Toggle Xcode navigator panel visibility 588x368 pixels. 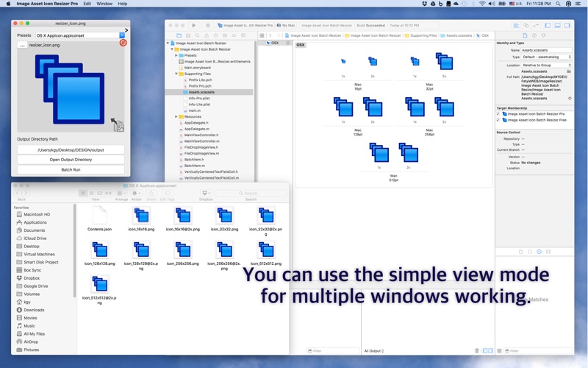pyautogui.click(x=548, y=25)
